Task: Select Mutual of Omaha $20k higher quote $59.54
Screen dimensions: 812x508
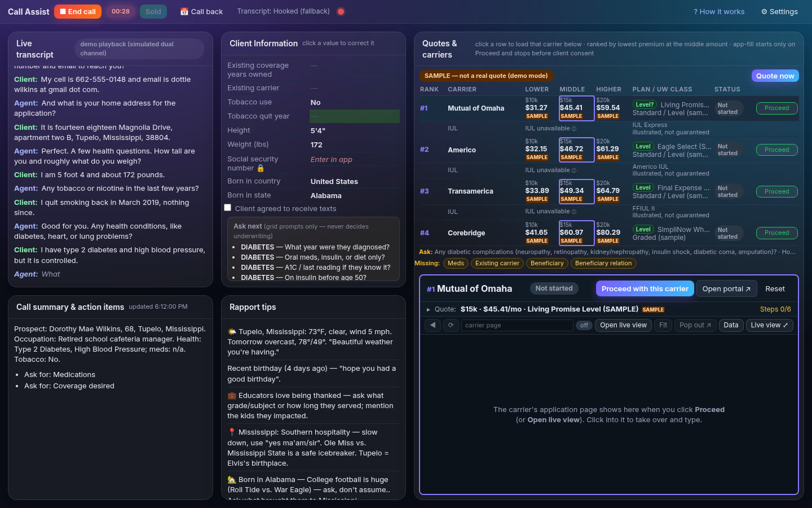Action: 608,108
